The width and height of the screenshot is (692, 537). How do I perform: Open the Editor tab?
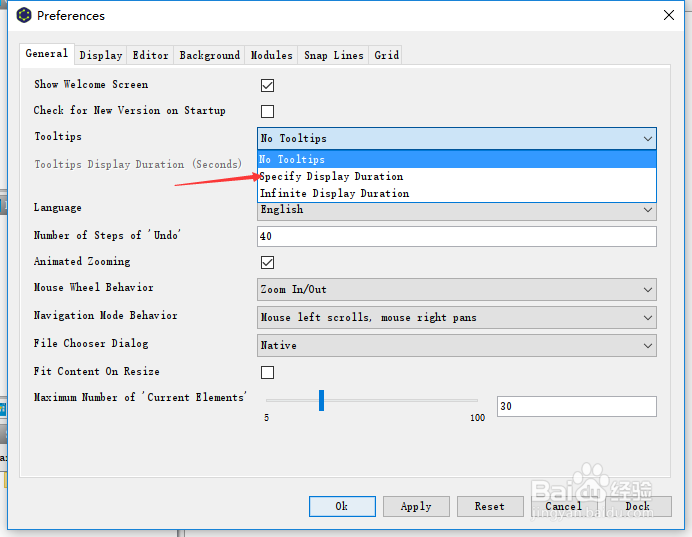150,55
